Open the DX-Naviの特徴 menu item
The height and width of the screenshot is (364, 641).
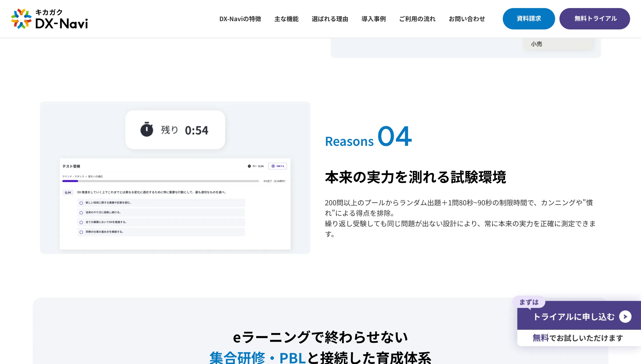(x=240, y=19)
